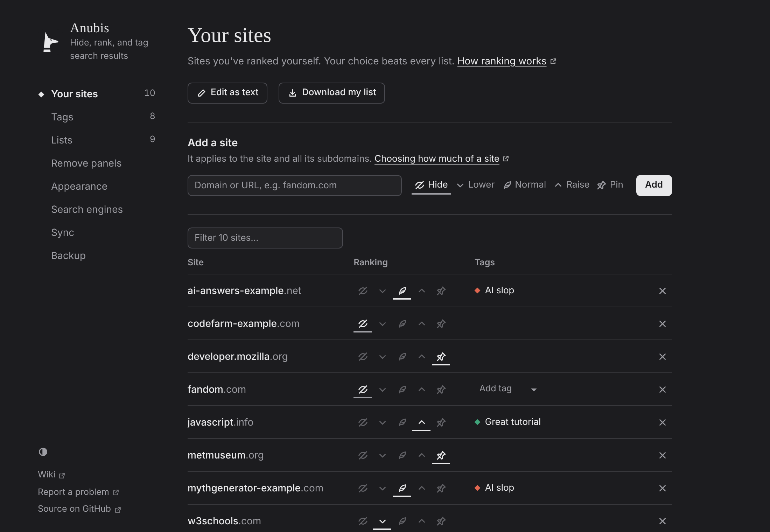Hide metmuseum.org via its hide icon
The width and height of the screenshot is (770, 532).
click(x=363, y=455)
